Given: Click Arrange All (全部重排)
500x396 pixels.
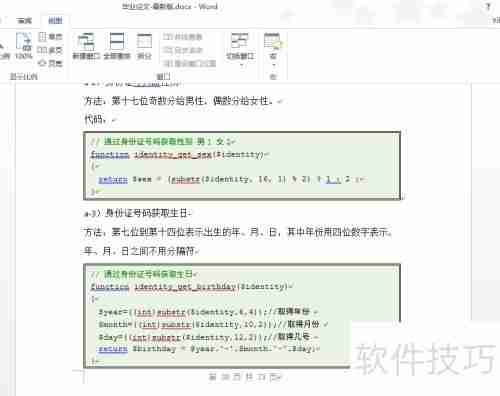Looking at the screenshot, I should click(x=117, y=46).
